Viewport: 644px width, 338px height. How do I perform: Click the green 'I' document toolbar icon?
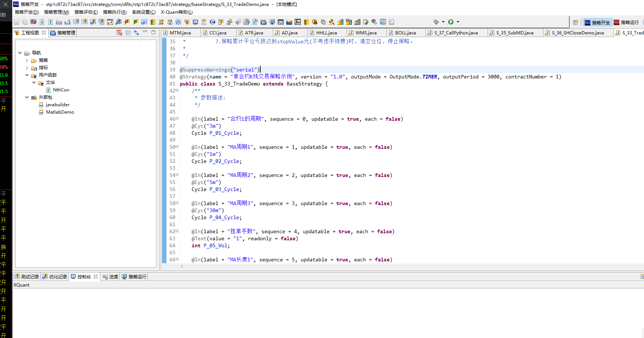pyautogui.click(x=50, y=22)
